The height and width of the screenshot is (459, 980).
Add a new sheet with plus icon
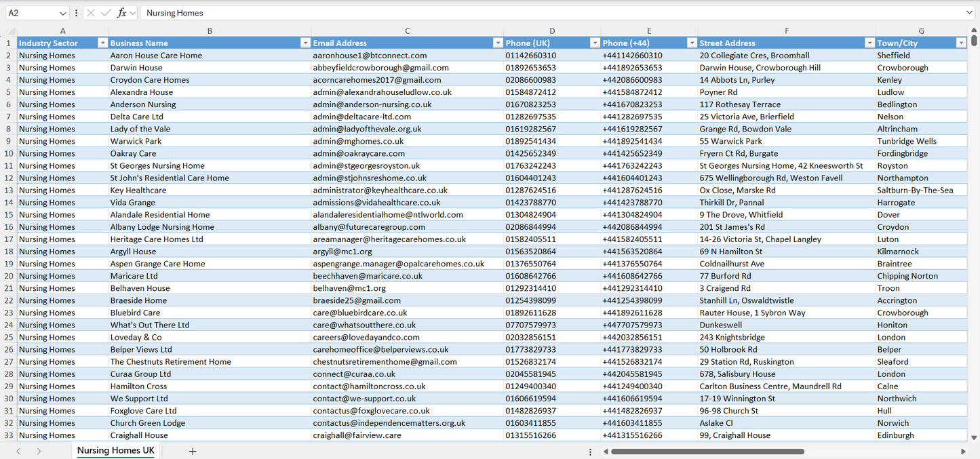point(193,451)
